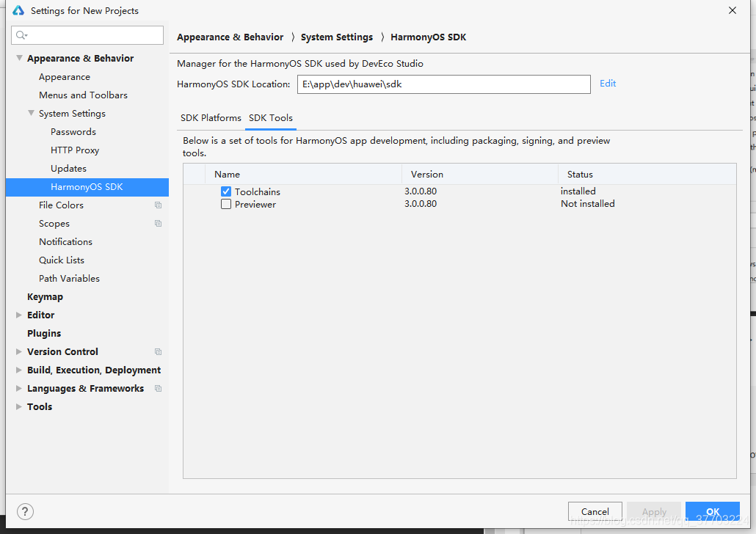
Task: Click the Status column header
Action: (x=647, y=175)
